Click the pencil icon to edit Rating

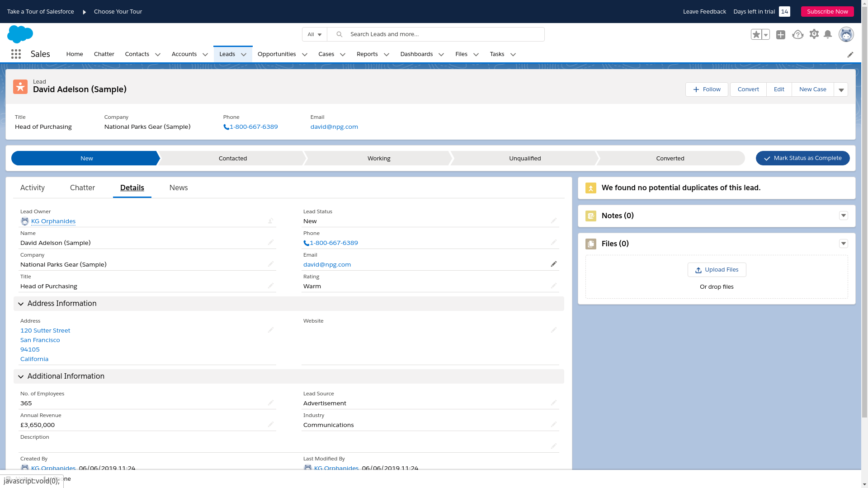point(554,286)
